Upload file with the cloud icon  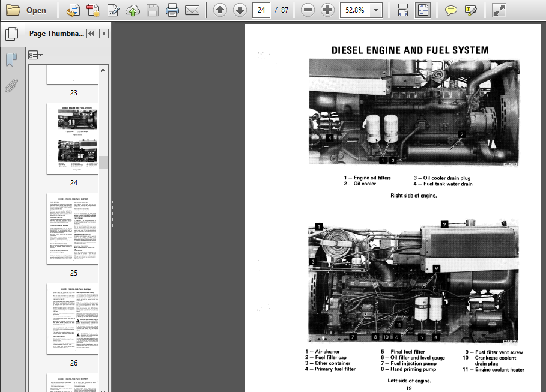[x=133, y=10]
